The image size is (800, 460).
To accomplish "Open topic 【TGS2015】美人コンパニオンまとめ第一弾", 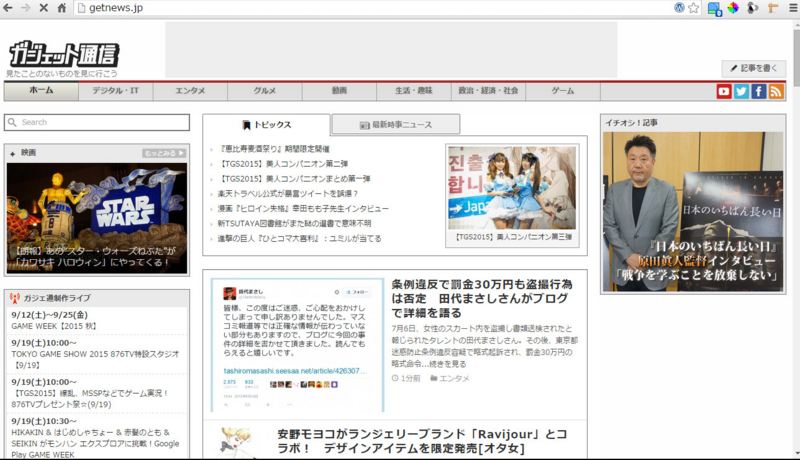I will [x=294, y=178].
